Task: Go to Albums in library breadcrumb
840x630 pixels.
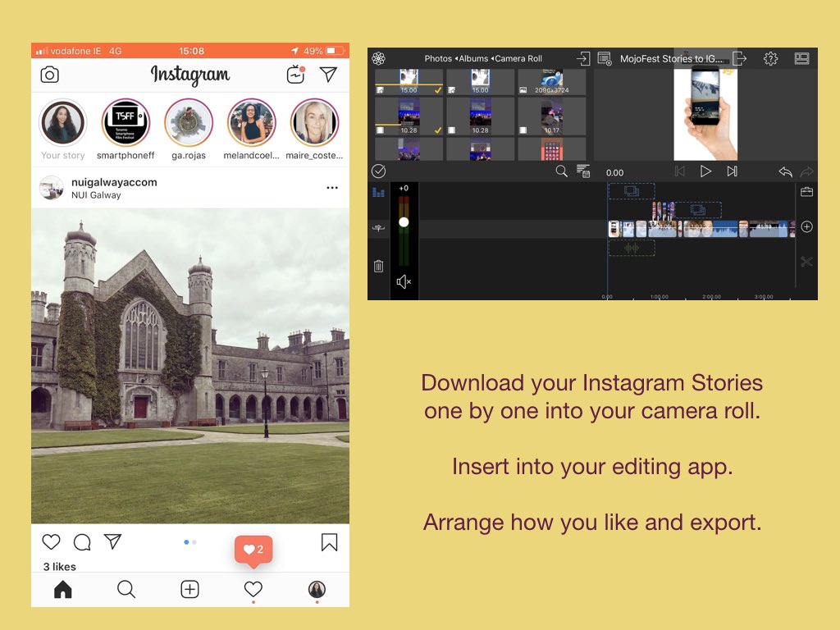Action: [x=473, y=58]
